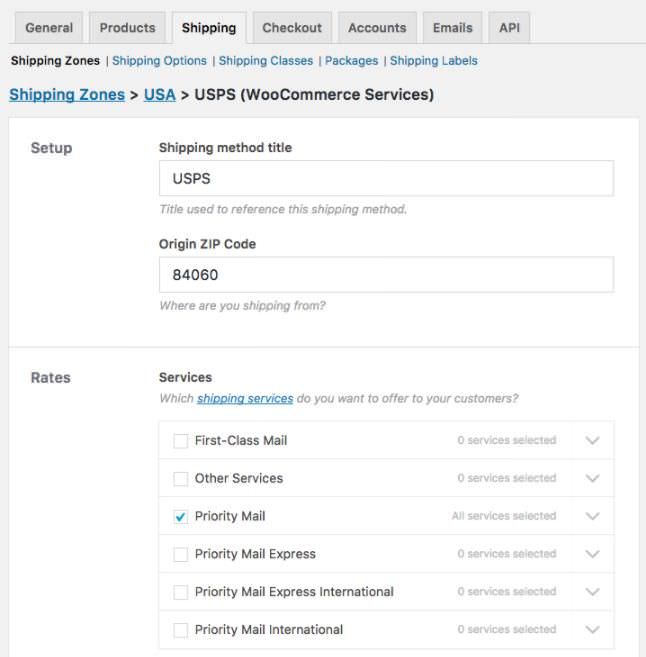Click the Services heading

click(x=185, y=377)
